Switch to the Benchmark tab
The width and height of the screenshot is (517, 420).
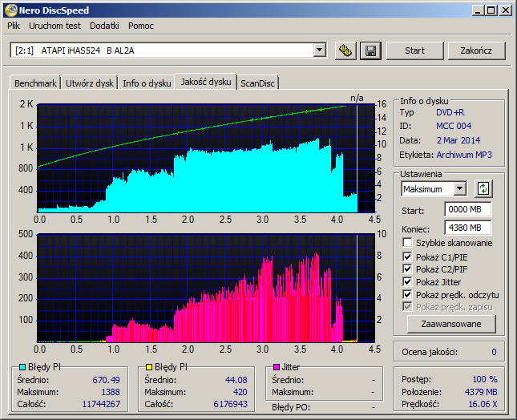35,83
